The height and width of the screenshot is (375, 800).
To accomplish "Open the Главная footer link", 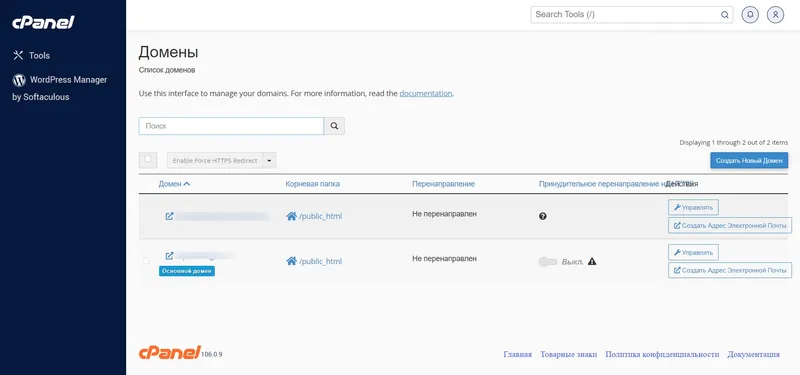I will (x=517, y=354).
